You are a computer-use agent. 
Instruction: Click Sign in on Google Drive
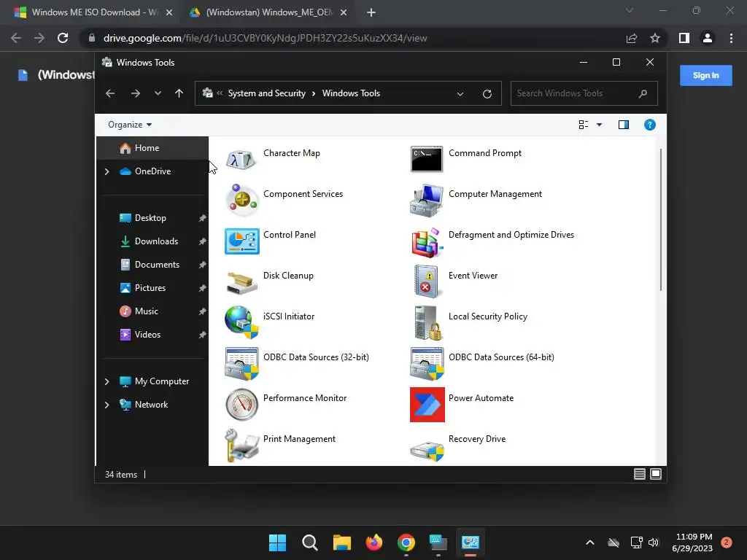pos(705,75)
